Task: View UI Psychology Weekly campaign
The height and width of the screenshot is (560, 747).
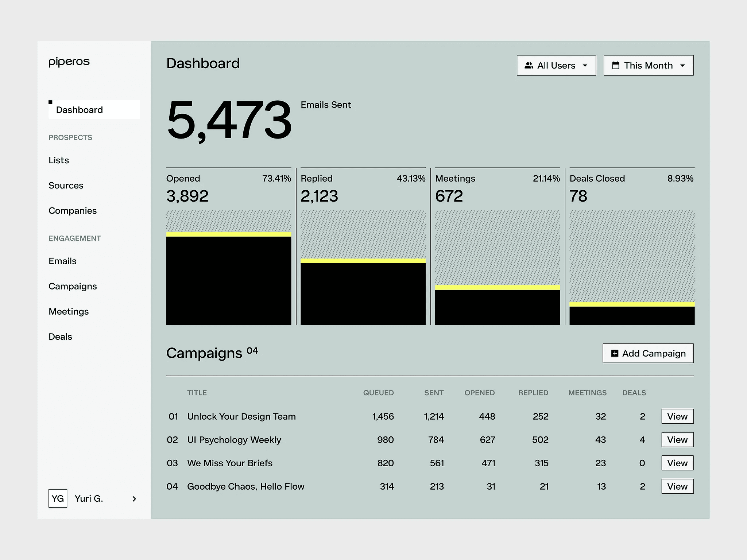Action: (x=677, y=440)
